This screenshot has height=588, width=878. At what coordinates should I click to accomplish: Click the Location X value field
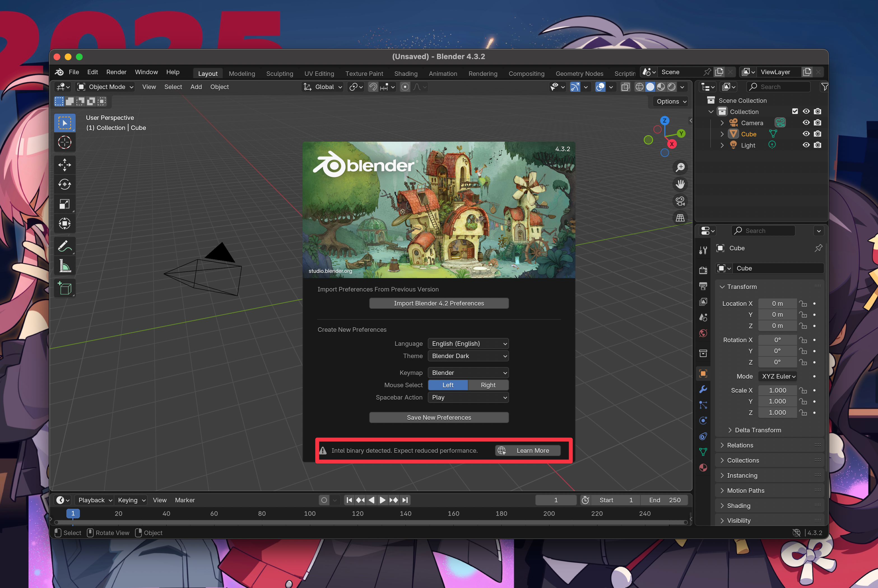777,303
